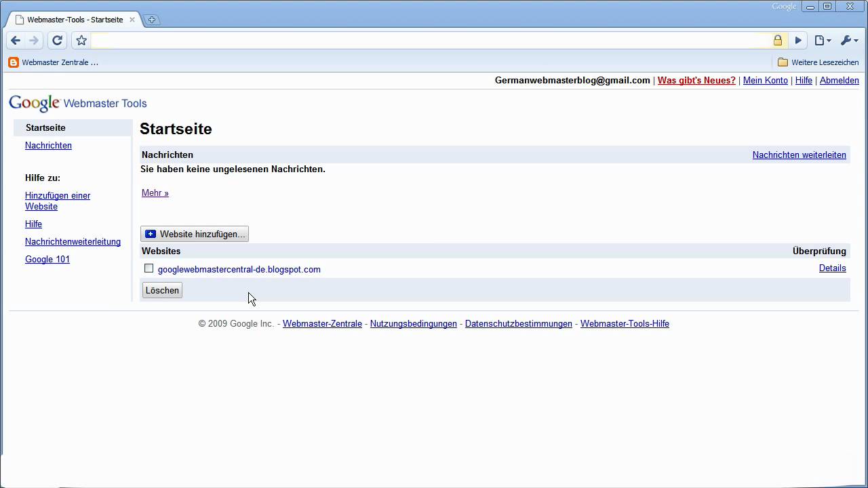Open the Details verification link

833,268
